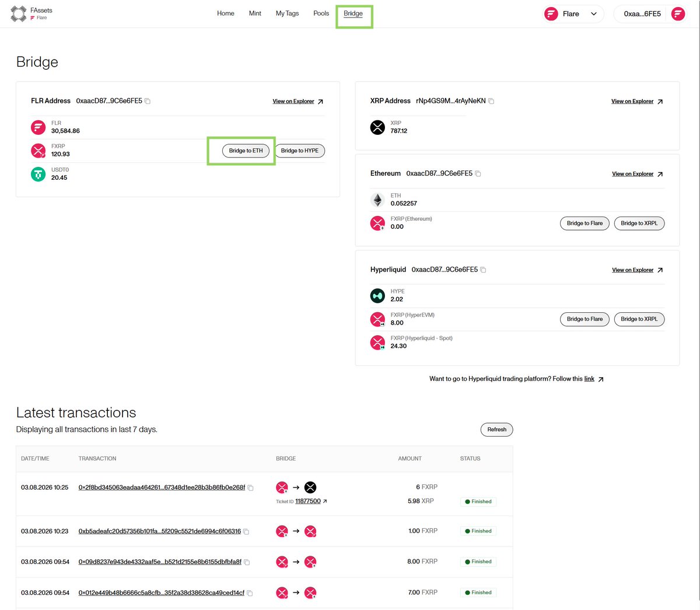Click the USDT0 balance 20.45
The width and height of the screenshot is (700, 610).
click(59, 177)
